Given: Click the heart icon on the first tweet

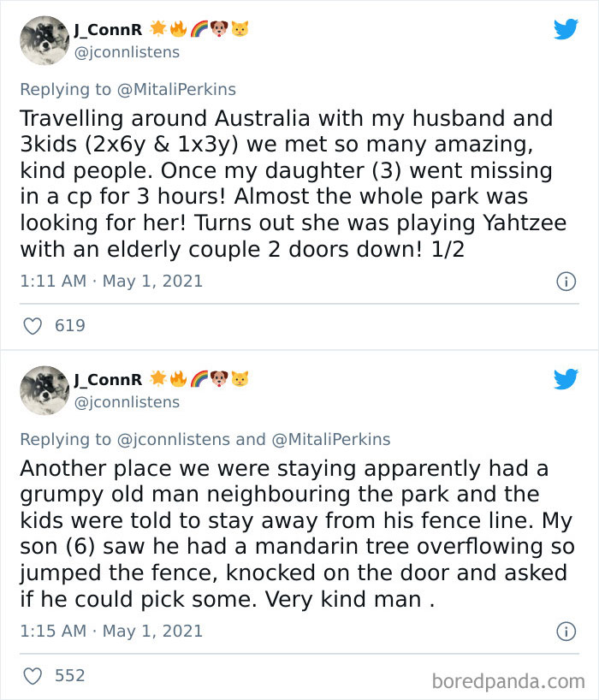Looking at the screenshot, I should coord(32,325).
